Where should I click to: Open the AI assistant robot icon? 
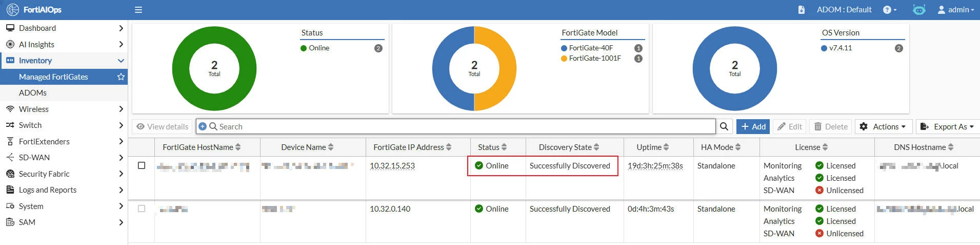point(919,10)
